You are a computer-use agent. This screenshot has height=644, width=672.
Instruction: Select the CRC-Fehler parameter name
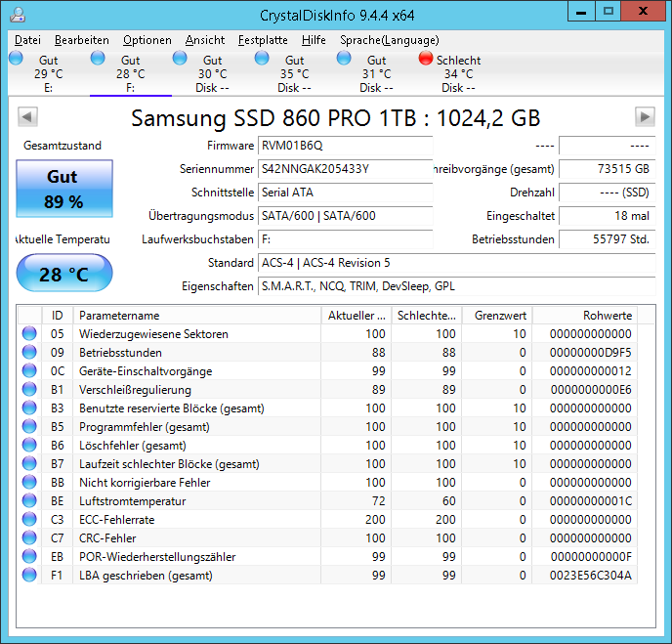[107, 538]
